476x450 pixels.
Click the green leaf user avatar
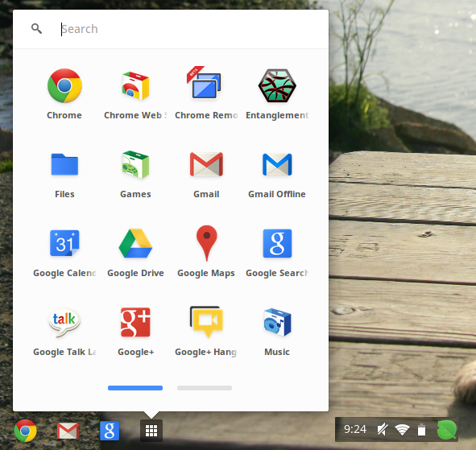(x=446, y=430)
